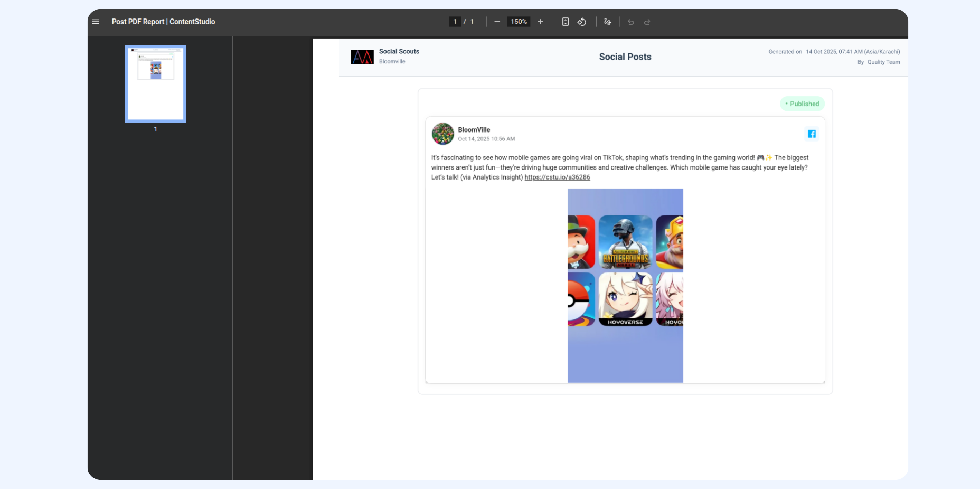Screen dimensions: 980x489
Task: Click the zoom in plus icon
Action: point(540,22)
